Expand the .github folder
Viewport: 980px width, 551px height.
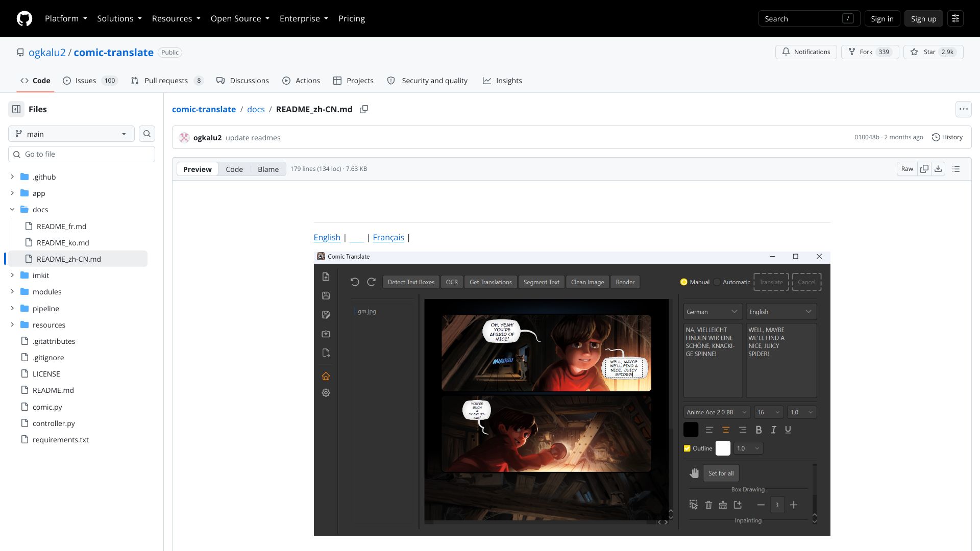click(12, 177)
